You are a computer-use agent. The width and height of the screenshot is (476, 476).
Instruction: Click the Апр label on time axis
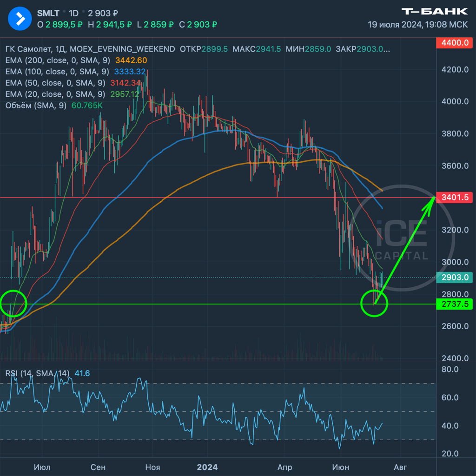tap(285, 467)
